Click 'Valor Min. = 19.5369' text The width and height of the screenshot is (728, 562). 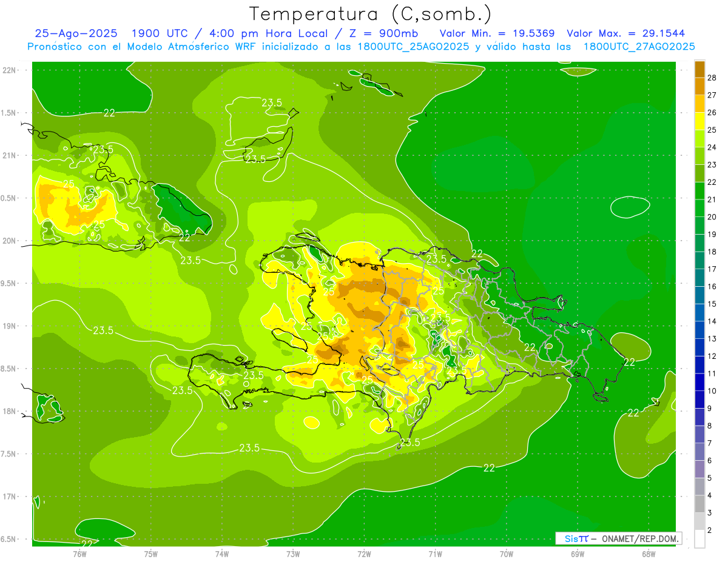click(497, 33)
